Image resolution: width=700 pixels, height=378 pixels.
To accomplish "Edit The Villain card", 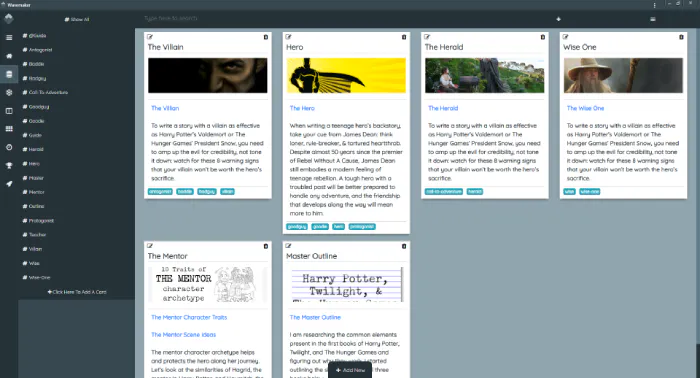I will coord(150,37).
